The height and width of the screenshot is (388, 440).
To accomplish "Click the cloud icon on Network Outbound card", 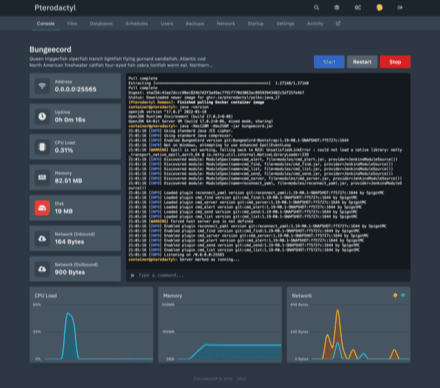I will pyautogui.click(x=42, y=269).
